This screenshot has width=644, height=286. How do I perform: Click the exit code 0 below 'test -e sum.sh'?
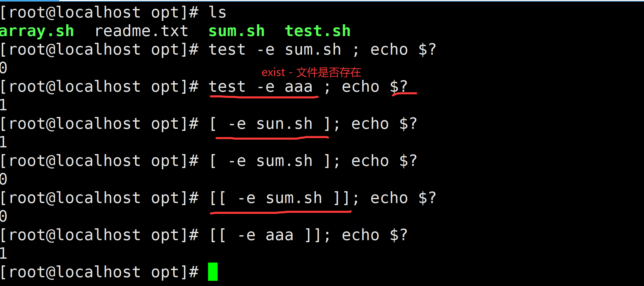click(x=3, y=68)
